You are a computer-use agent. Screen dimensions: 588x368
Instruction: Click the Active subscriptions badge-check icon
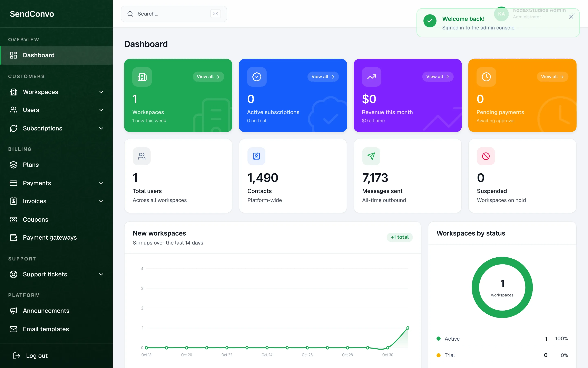(x=257, y=77)
